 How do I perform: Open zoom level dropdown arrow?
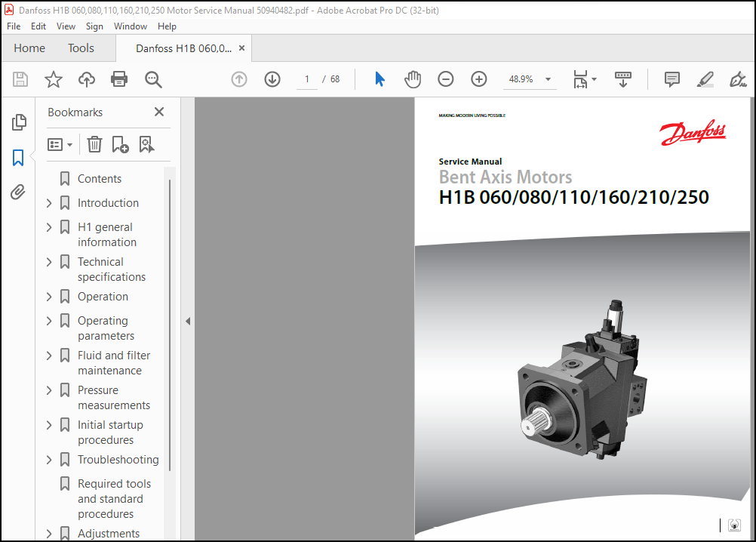(548, 79)
